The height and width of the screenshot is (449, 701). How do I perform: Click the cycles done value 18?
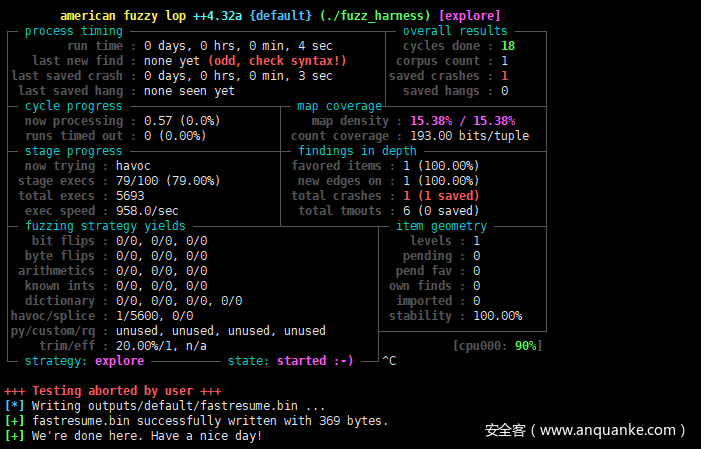click(508, 46)
